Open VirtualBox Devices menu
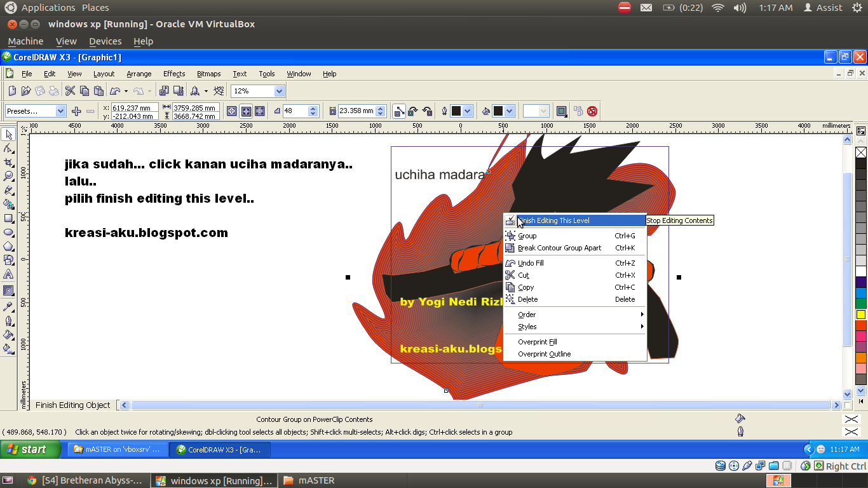The width and height of the screenshot is (868, 488). [105, 41]
